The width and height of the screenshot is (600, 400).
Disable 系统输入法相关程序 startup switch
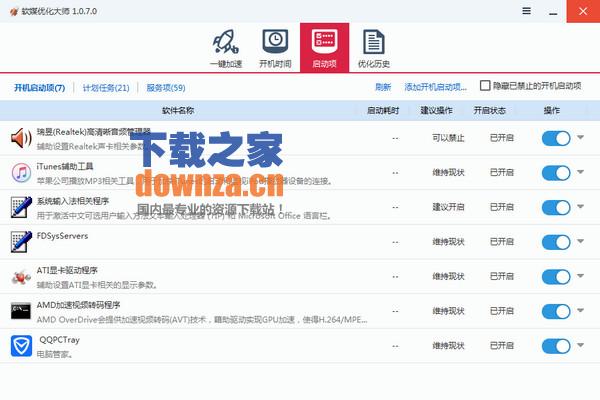(x=556, y=207)
